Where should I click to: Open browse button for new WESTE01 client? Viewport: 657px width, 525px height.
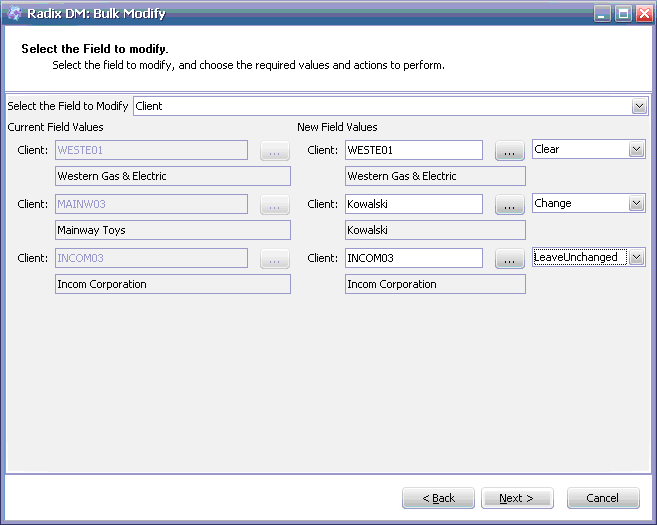pos(510,150)
